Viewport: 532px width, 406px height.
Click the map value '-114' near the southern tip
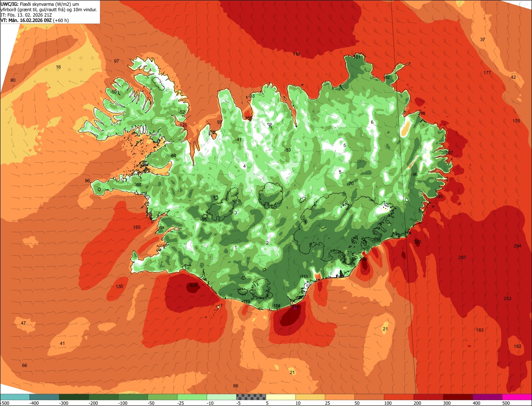coord(276,306)
